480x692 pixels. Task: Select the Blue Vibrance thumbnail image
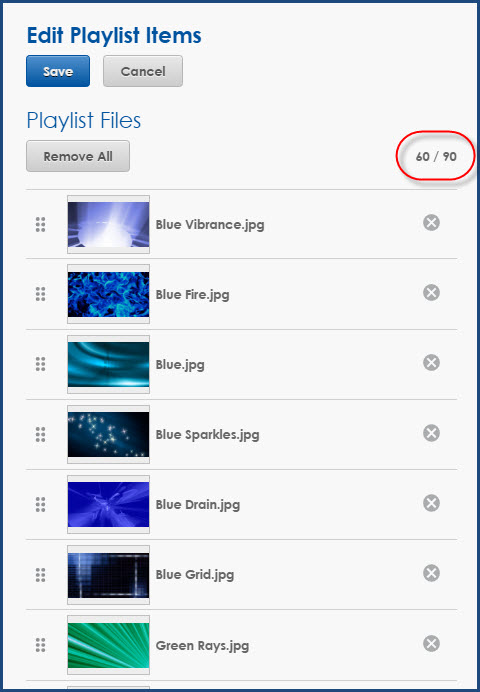(x=109, y=225)
